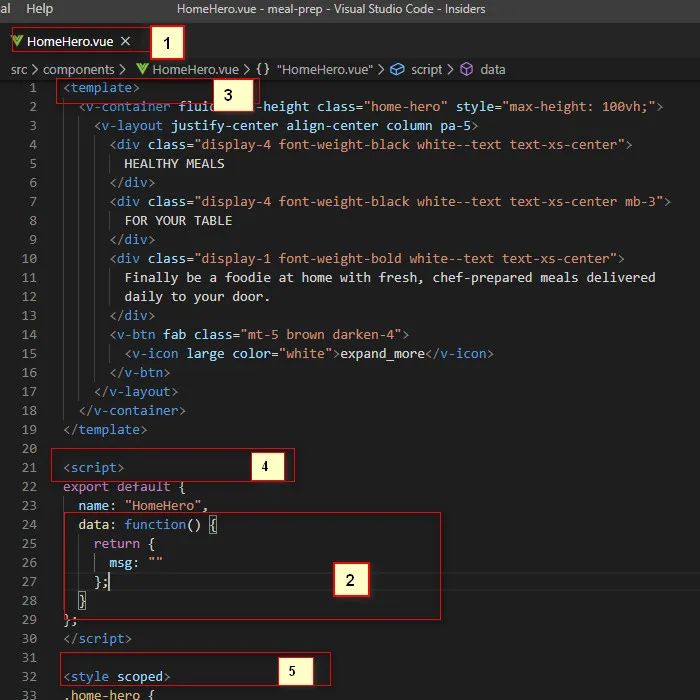
Task: Click the purple data symbol icon in breadcrumbs
Action: (x=467, y=70)
